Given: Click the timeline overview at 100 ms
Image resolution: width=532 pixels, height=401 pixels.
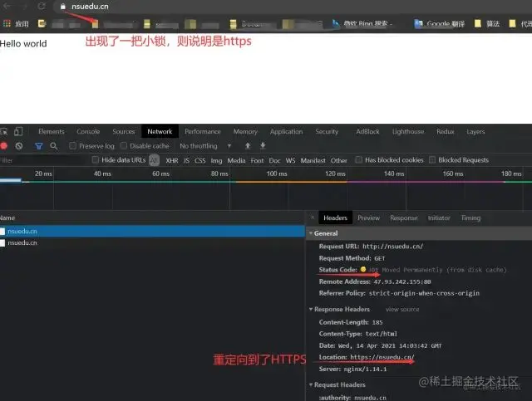Looking at the screenshot, I should [277, 174].
